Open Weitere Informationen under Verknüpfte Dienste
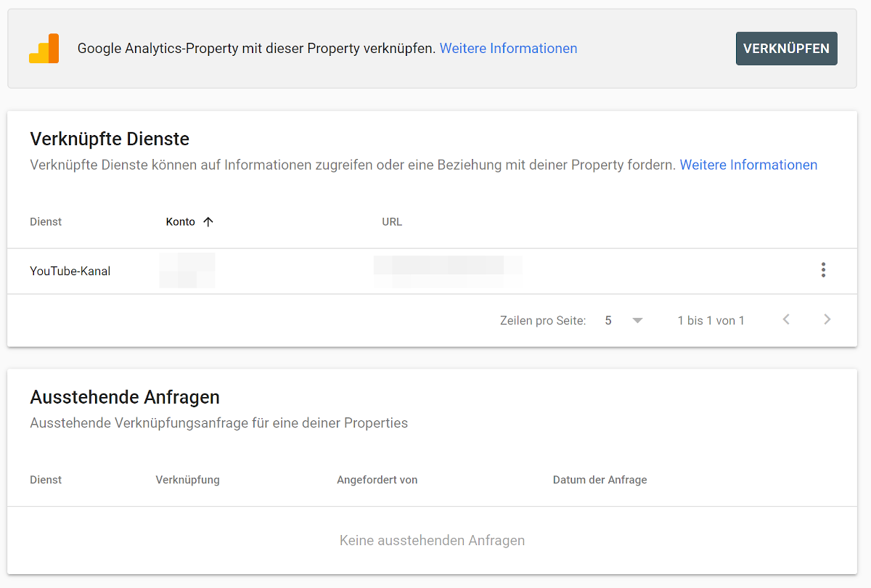 [x=748, y=165]
